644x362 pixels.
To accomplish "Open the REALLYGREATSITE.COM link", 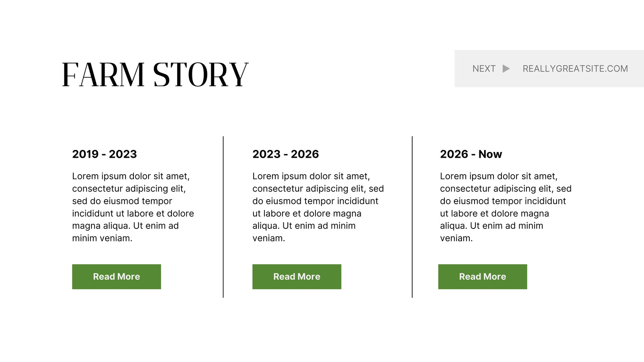I will [x=575, y=69].
